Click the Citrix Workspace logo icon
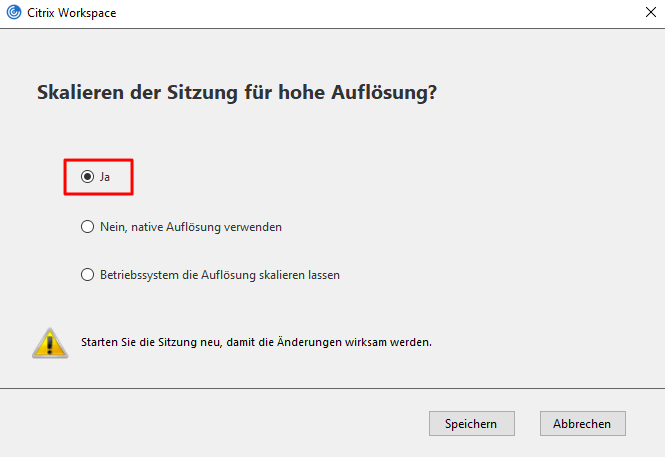 (x=14, y=12)
